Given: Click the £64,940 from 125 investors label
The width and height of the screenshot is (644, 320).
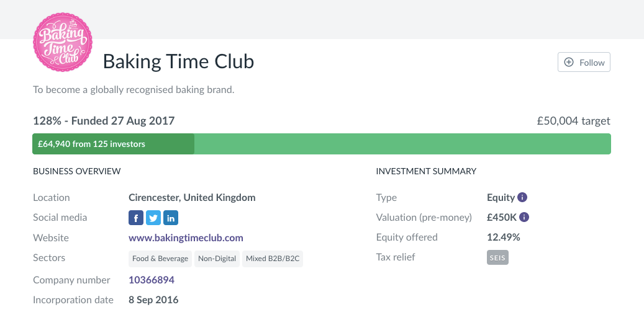Looking at the screenshot, I should tap(91, 144).
